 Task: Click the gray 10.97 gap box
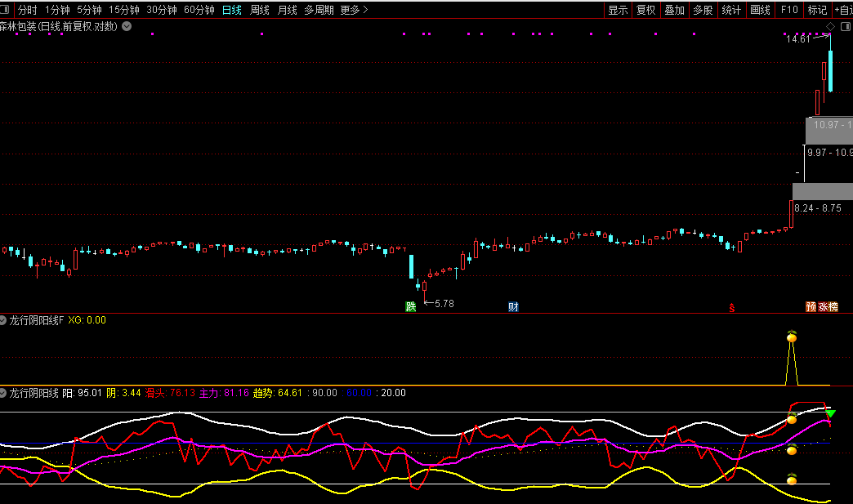pyautogui.click(x=829, y=131)
